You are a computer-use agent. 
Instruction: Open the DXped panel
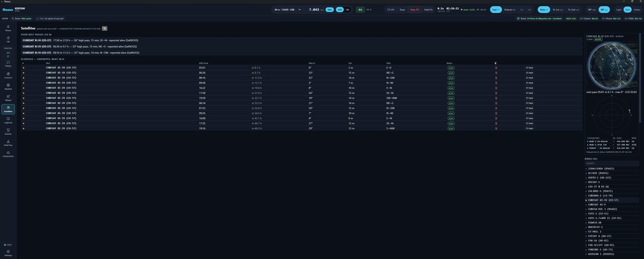click(8, 98)
